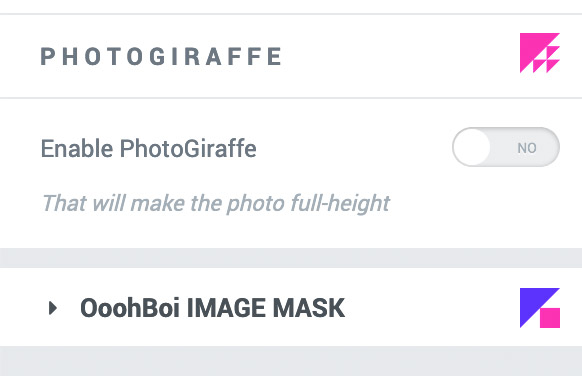The height and width of the screenshot is (376, 582).
Task: Click the disclosure triangle beside OoohBoi
Action: click(53, 308)
